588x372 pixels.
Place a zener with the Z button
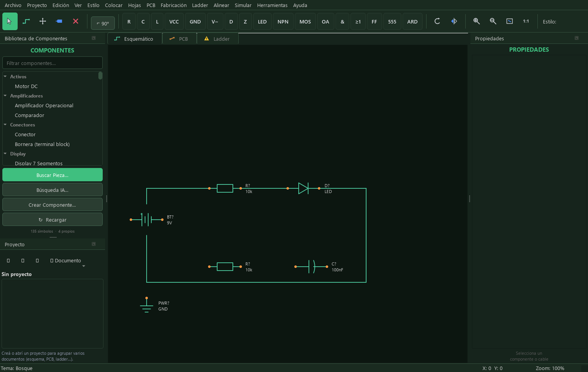point(245,22)
